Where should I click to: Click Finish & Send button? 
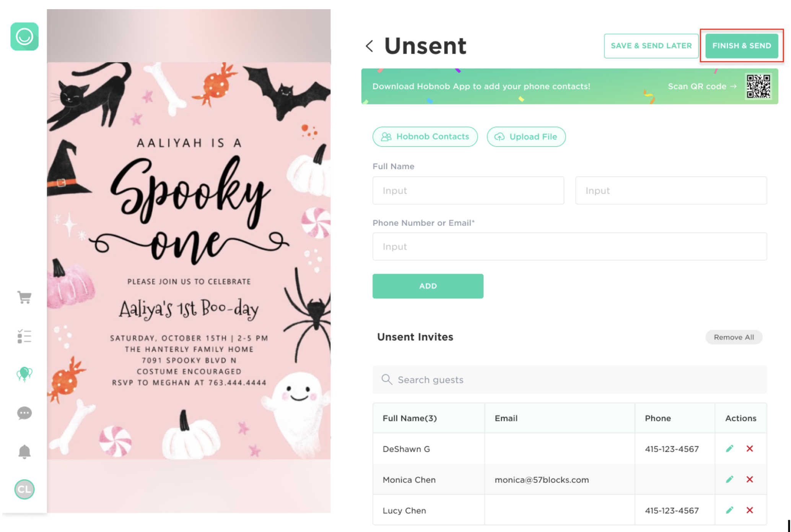coord(742,46)
